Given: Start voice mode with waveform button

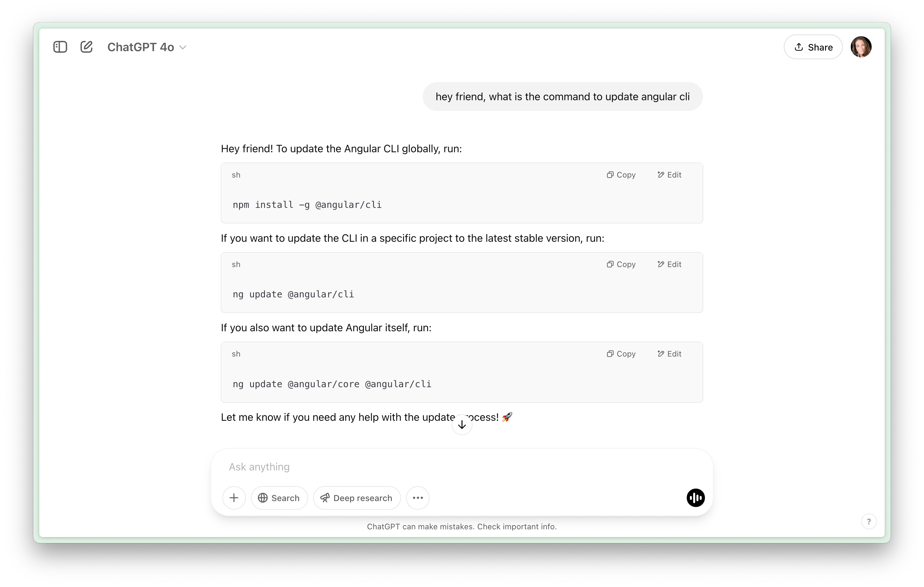Looking at the screenshot, I should click(695, 498).
